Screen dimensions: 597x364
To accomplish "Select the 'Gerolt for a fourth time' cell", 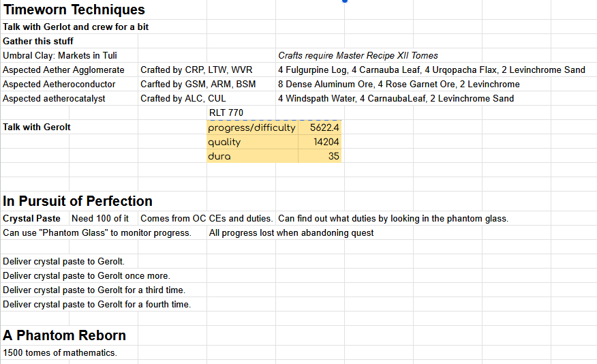I will [x=97, y=305].
